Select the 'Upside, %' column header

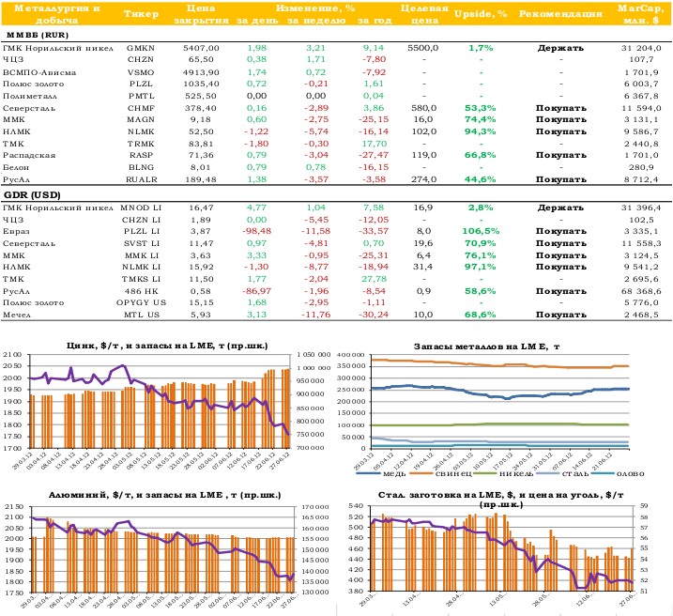pos(481,14)
